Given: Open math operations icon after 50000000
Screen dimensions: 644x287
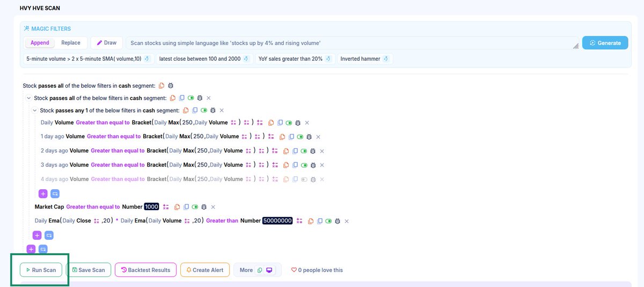Looking at the screenshot, I should point(299,221).
